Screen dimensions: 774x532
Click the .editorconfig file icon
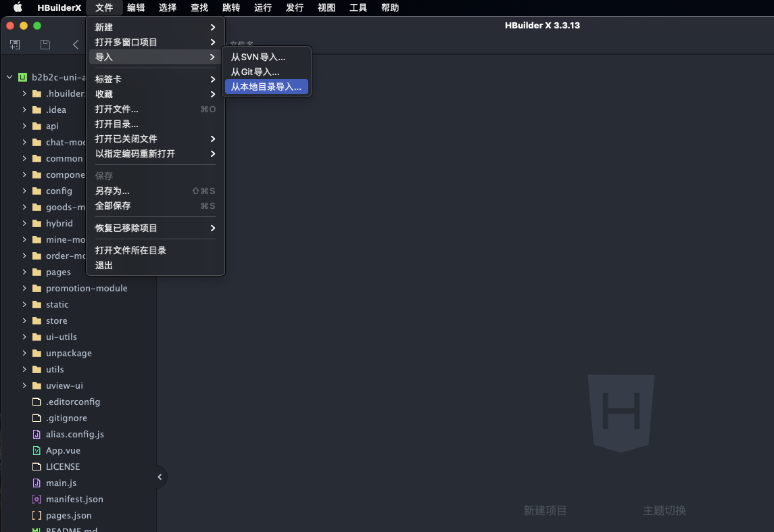click(x=37, y=402)
